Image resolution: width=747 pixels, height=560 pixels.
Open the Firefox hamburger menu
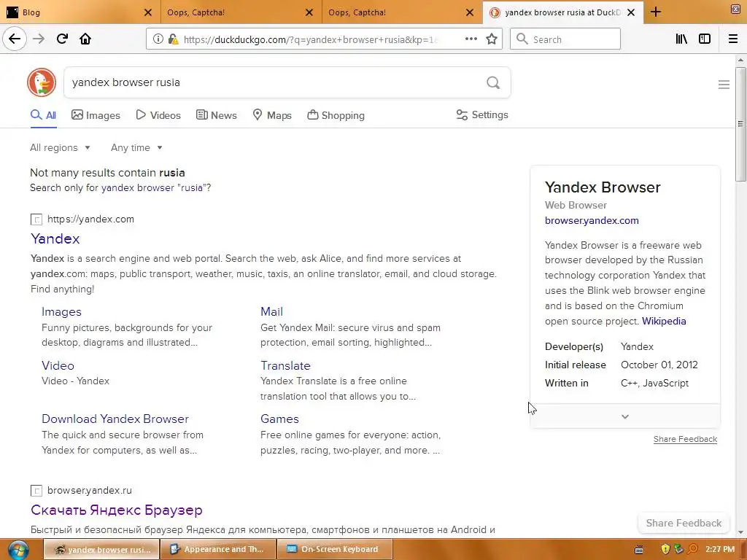733,39
